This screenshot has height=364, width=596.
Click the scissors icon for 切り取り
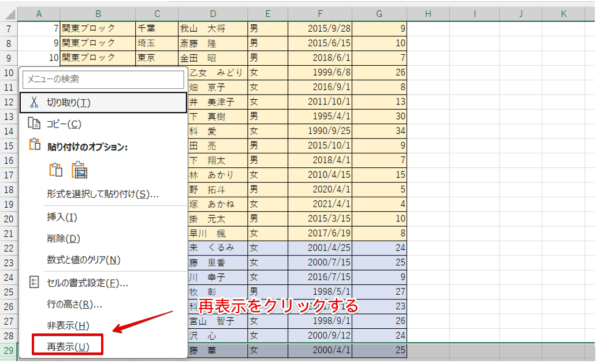tap(34, 102)
